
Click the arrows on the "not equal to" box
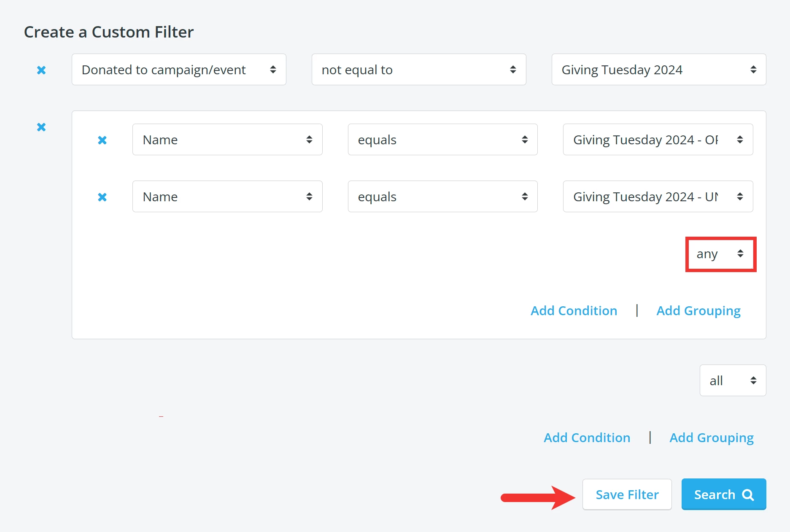513,70
